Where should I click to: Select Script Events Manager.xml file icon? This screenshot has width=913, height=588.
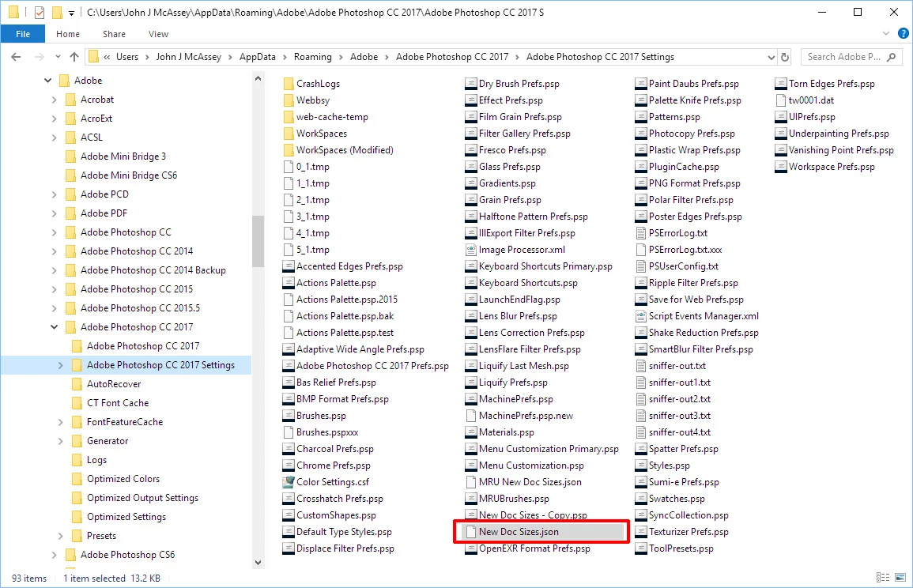(x=641, y=316)
